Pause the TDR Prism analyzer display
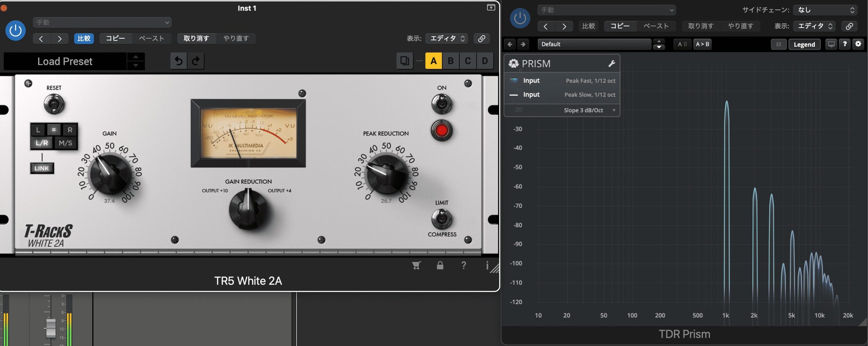Viewport: 868px width, 346px height. tap(778, 44)
